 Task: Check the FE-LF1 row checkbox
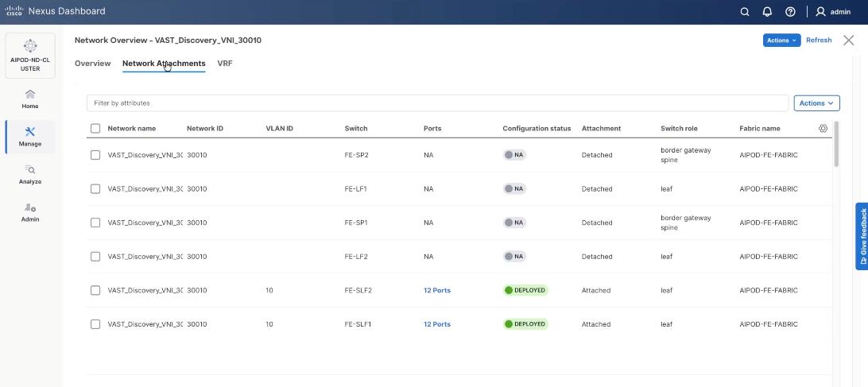tap(95, 189)
